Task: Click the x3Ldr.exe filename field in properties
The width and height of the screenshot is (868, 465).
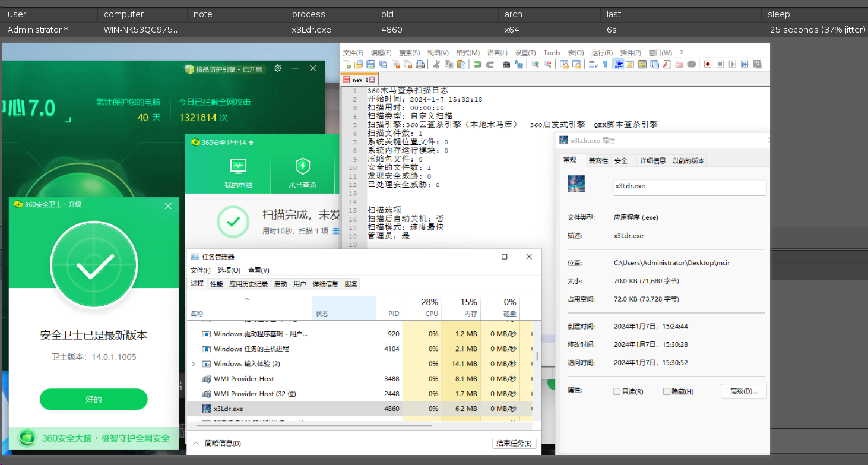Action: click(x=690, y=186)
